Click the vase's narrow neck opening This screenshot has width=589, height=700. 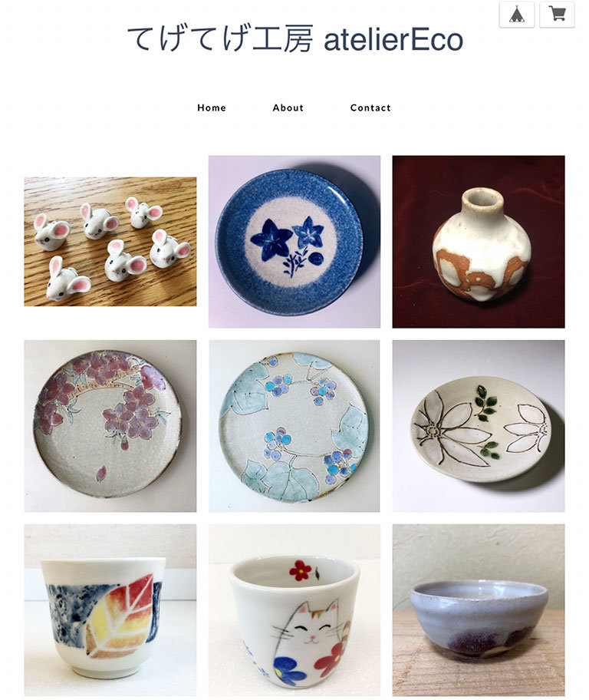[482, 198]
